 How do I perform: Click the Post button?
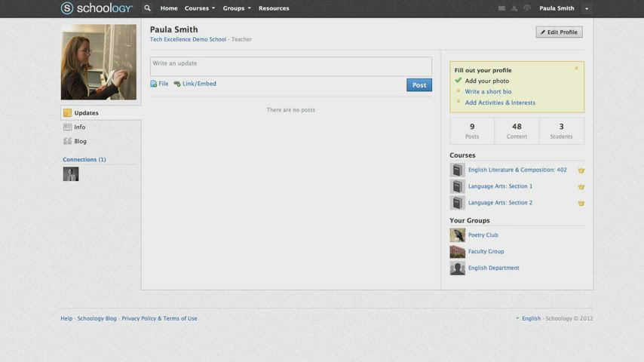[x=419, y=85]
